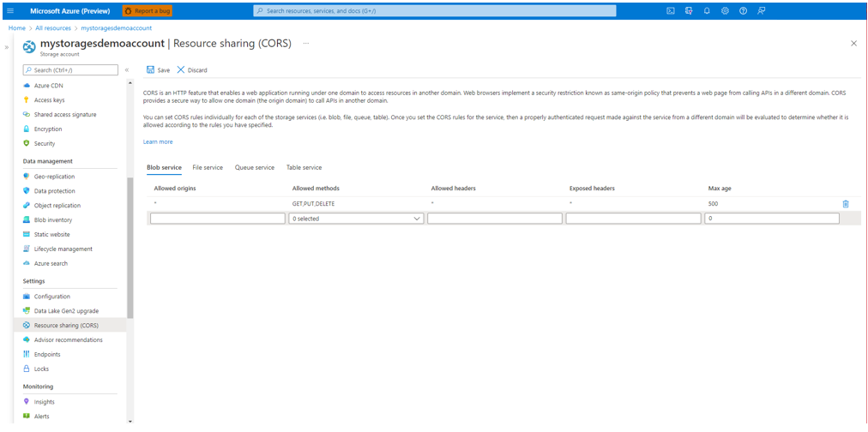Click sidebar scrollbar down arrow
Viewport: 868px width, 432px height.
pyautogui.click(x=130, y=420)
